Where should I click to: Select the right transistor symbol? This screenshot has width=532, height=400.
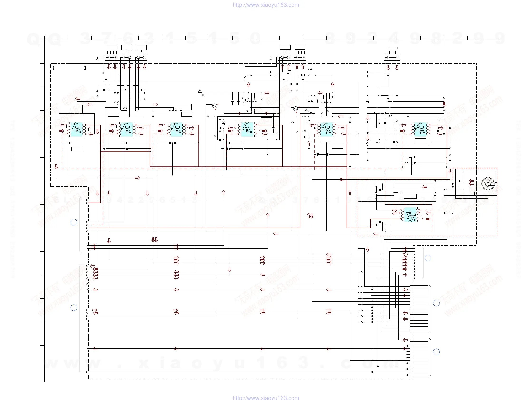[296, 109]
